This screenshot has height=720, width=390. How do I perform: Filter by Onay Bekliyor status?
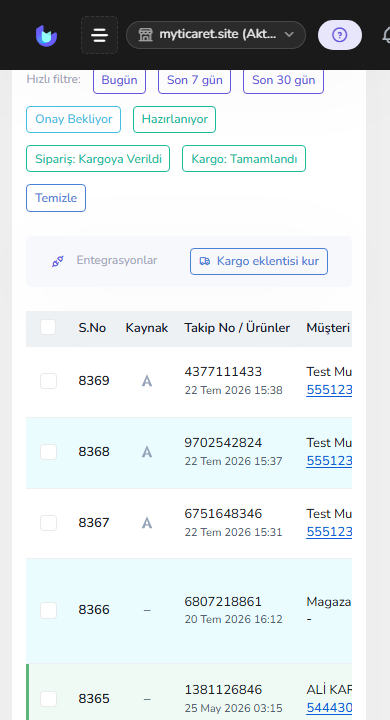[x=73, y=119]
